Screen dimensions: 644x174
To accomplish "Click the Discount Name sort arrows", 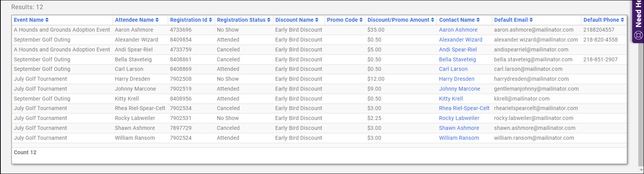I will click(x=317, y=20).
